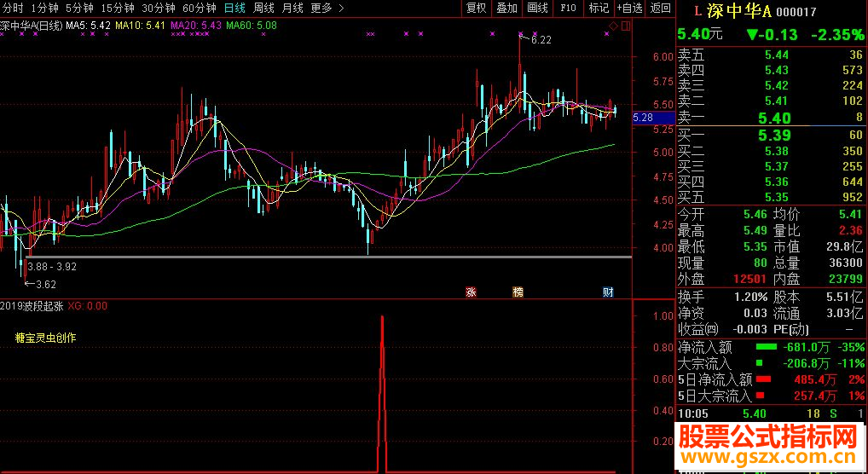Click the MA5: 5.42 indicator label

pyautogui.click(x=88, y=25)
